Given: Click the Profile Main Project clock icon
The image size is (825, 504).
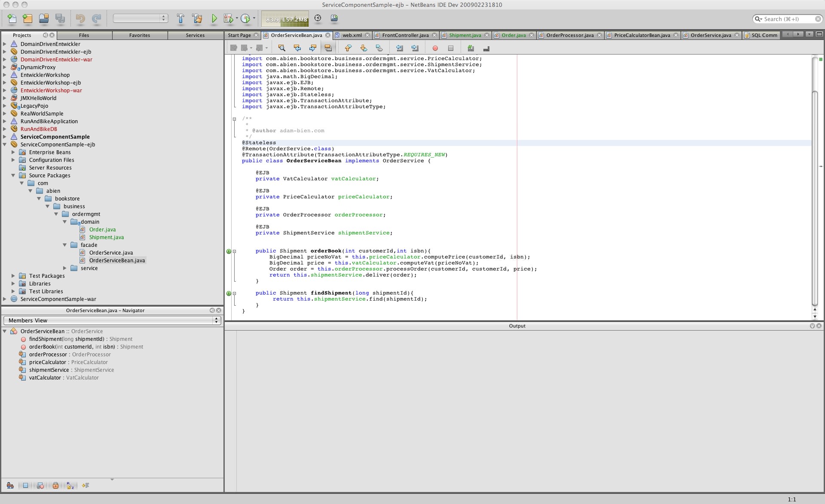Looking at the screenshot, I should [x=245, y=18].
